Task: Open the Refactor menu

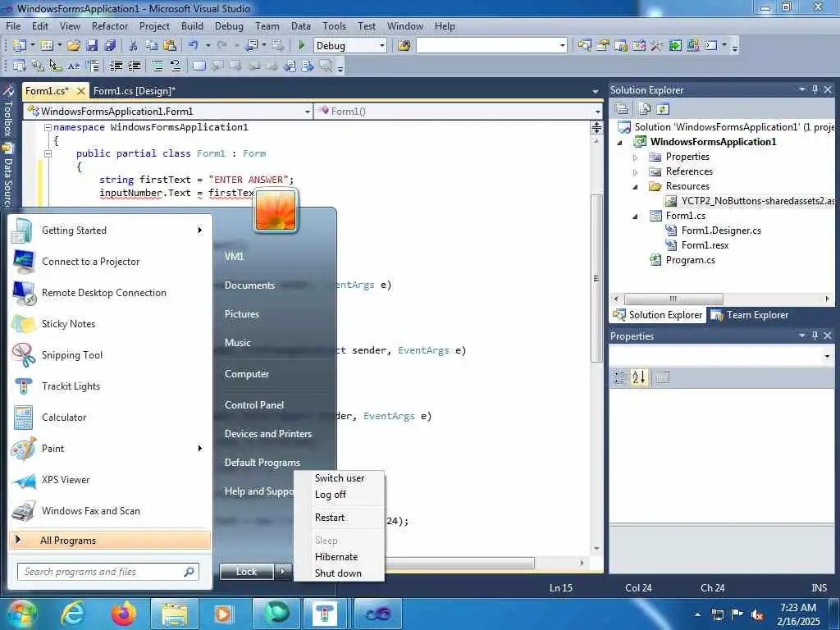Action: [x=110, y=26]
